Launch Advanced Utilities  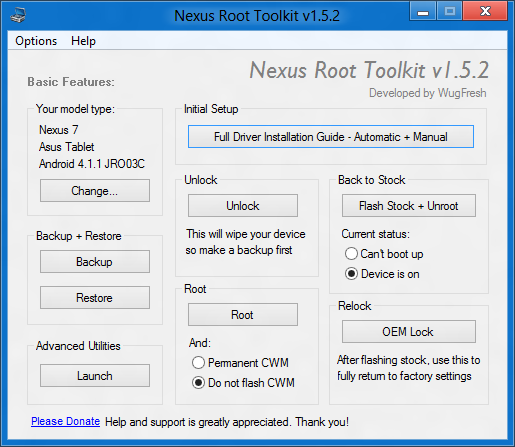point(95,376)
